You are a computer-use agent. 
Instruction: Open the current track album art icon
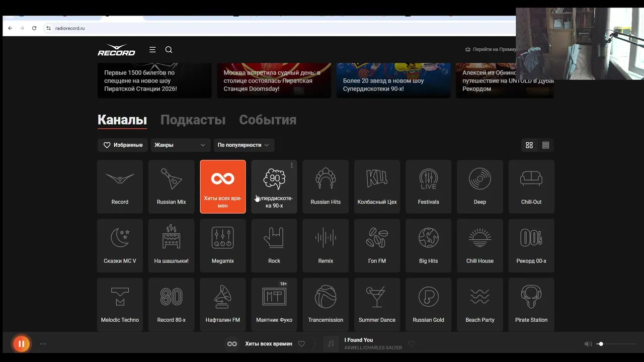[331, 344]
